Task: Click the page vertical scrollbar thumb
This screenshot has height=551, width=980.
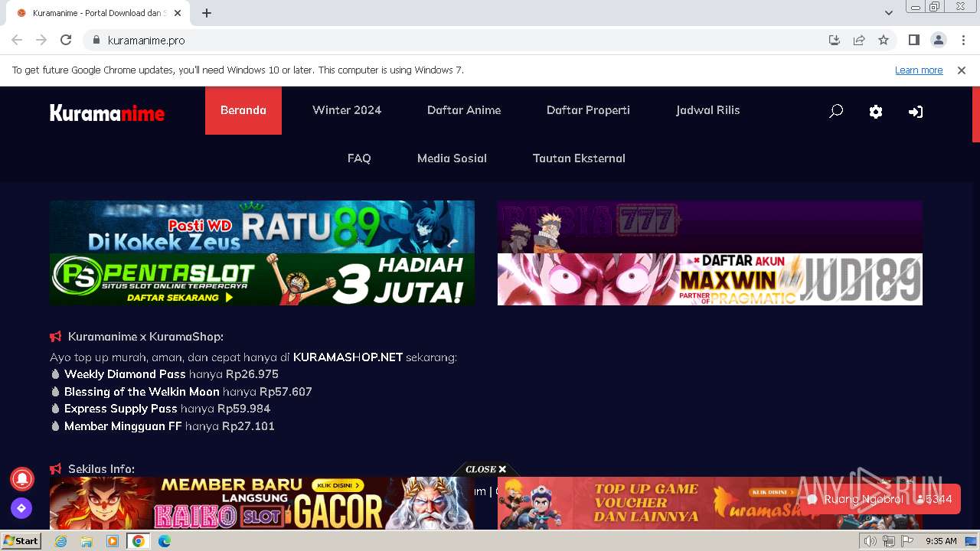Action: click(975, 115)
